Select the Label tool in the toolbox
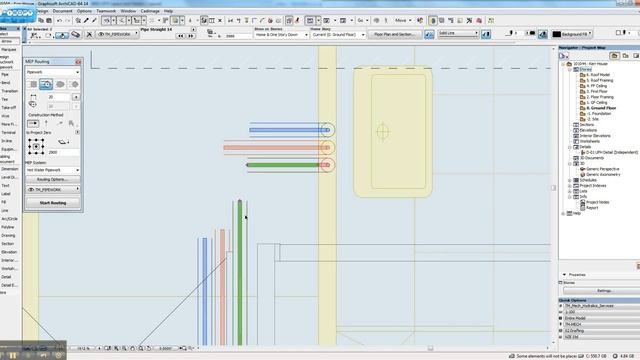Viewport: 640px width, 360px height. point(6,194)
